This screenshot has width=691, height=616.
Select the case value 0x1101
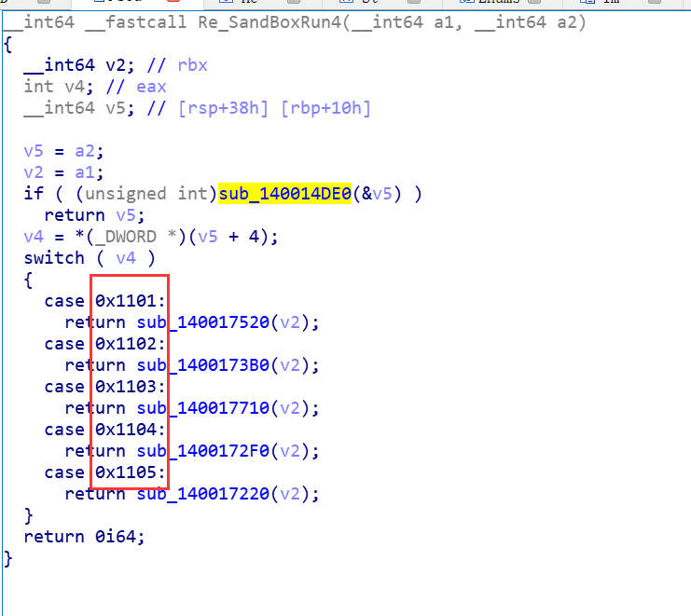(126, 301)
